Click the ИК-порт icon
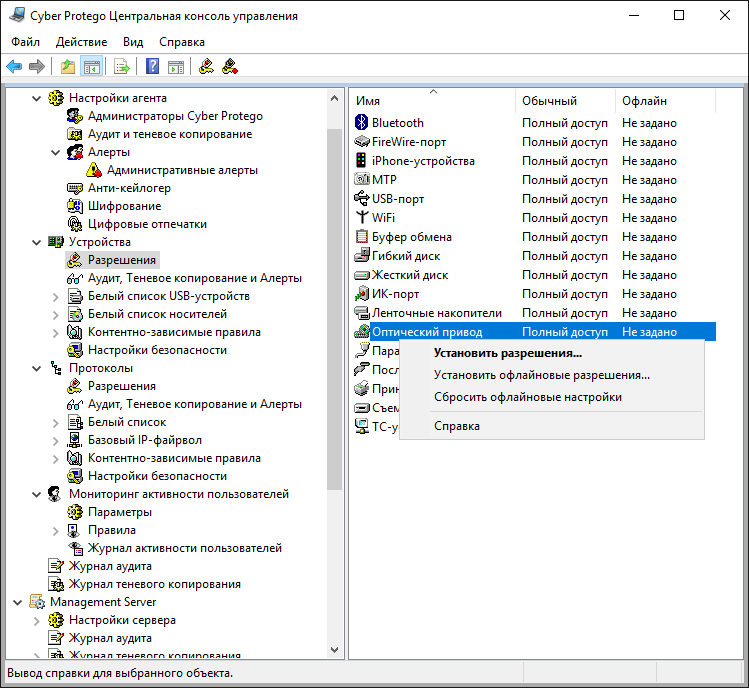 click(362, 294)
